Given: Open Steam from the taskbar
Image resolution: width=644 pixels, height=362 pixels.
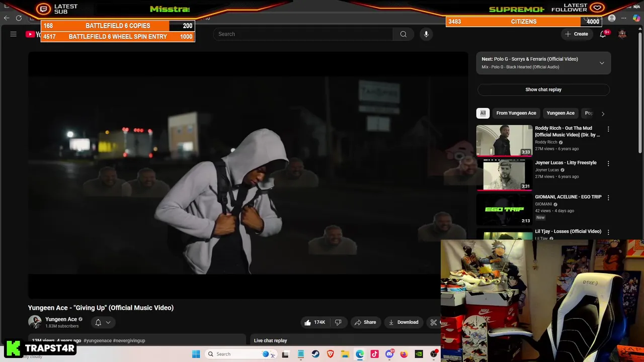Looking at the screenshot, I should (x=315, y=354).
